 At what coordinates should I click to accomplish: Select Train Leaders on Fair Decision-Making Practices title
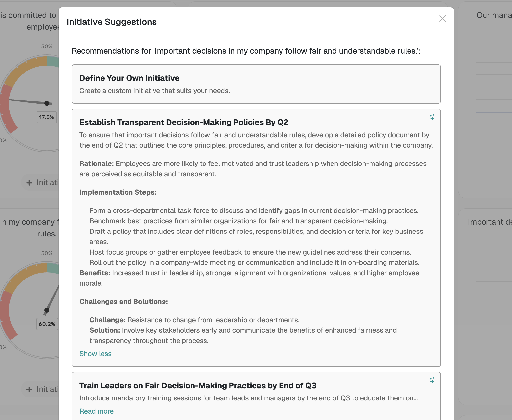pyautogui.click(x=198, y=386)
